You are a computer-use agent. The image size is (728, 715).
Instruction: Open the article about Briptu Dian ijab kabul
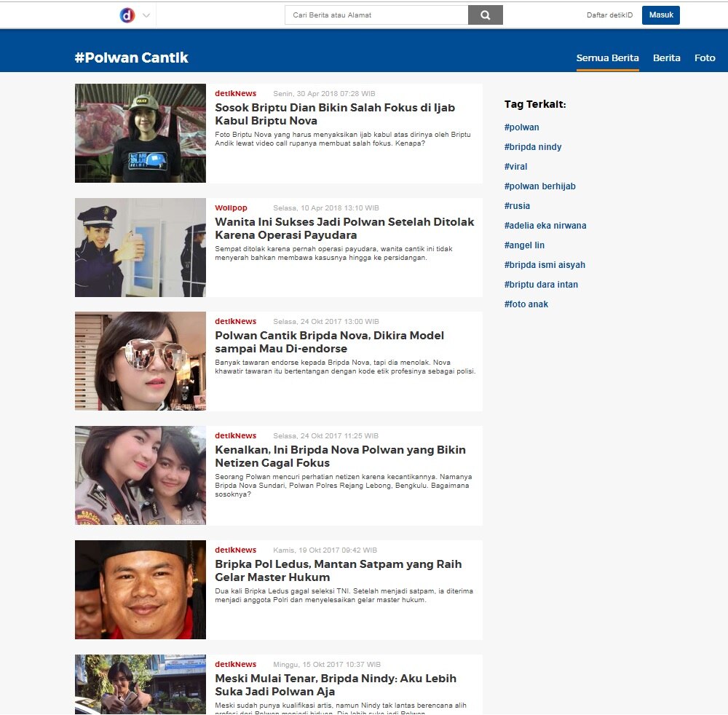tap(334, 114)
